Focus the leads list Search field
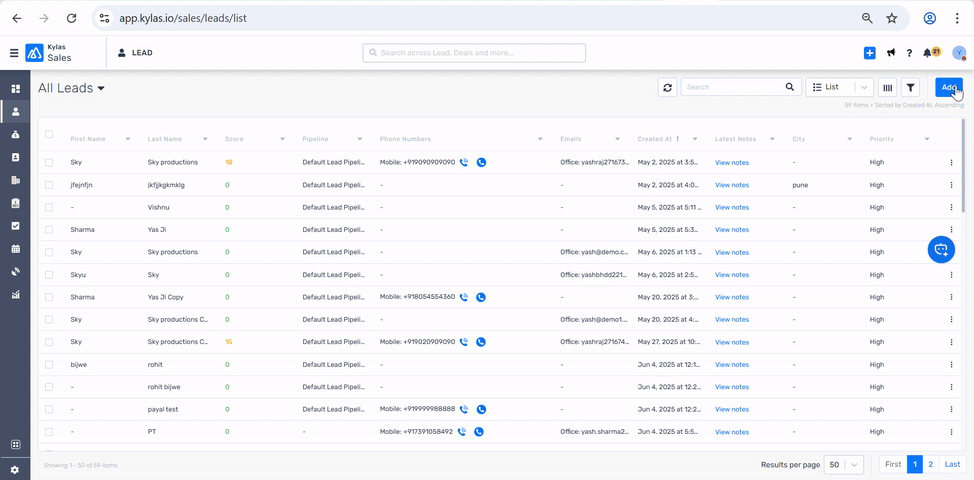Viewport: 974px width, 480px height. click(740, 87)
